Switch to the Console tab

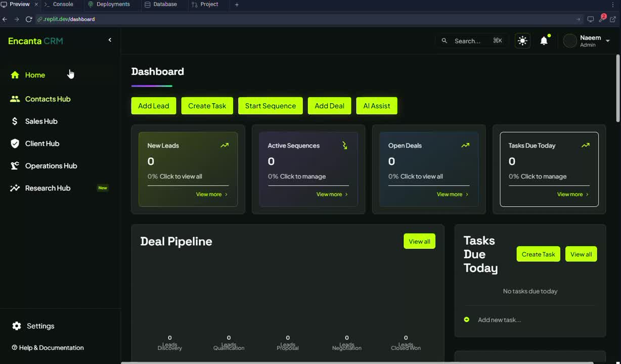tap(59, 4)
